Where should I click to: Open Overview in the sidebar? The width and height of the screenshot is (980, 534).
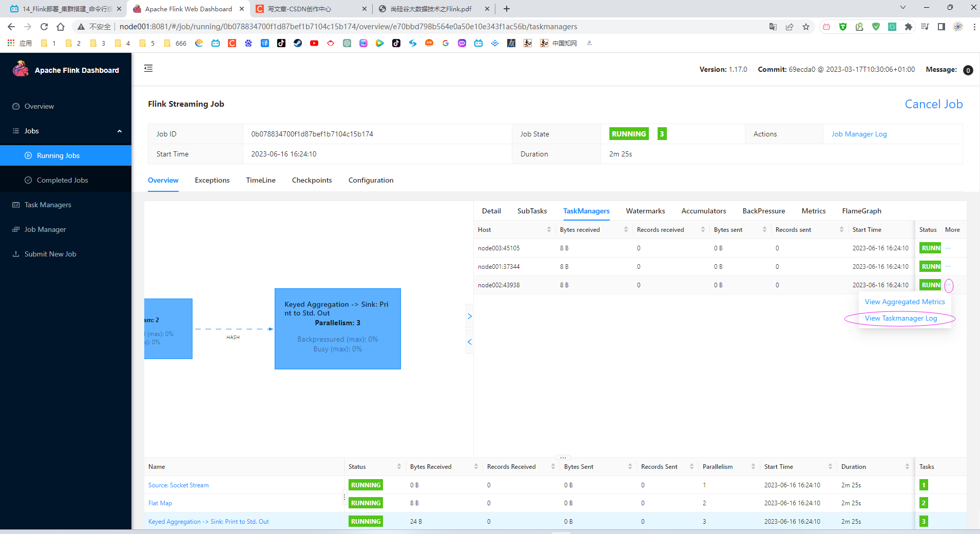click(x=39, y=106)
